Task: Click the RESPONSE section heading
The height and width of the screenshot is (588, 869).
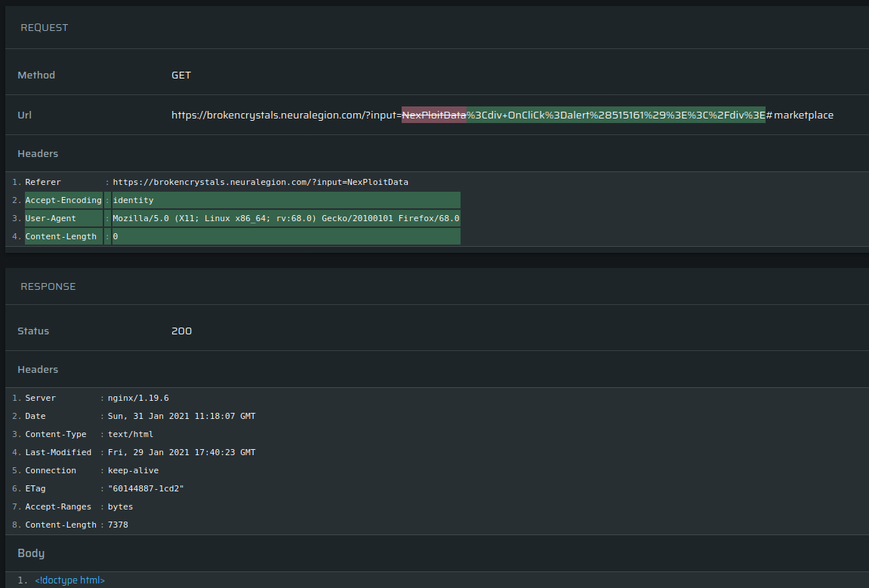Action: coord(48,287)
